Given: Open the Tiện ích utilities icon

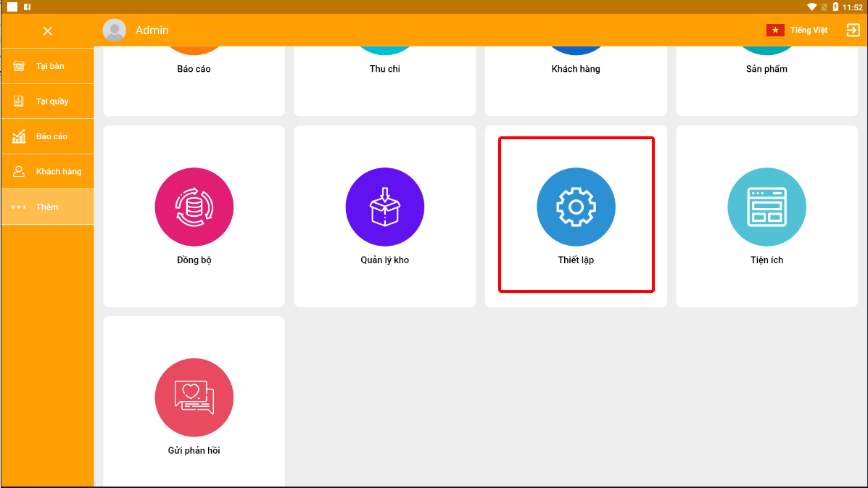Looking at the screenshot, I should [x=766, y=207].
